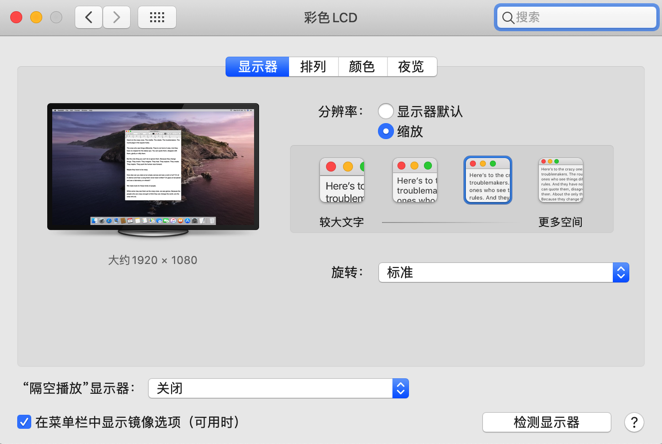Click the 检测显示器 button
662x444 pixels.
point(547,422)
